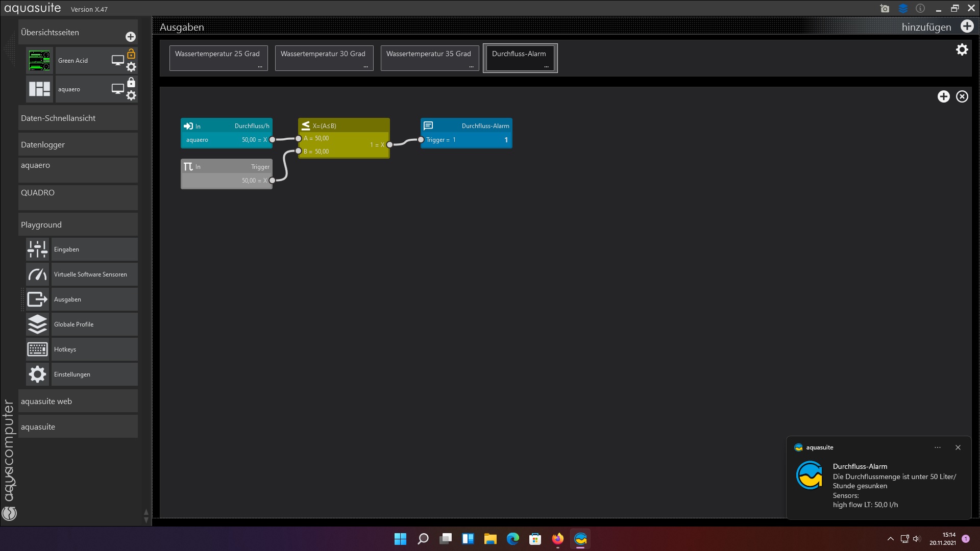Open Hotkeys keyboard icon
This screenshot has width=980, height=551.
pos(37,349)
